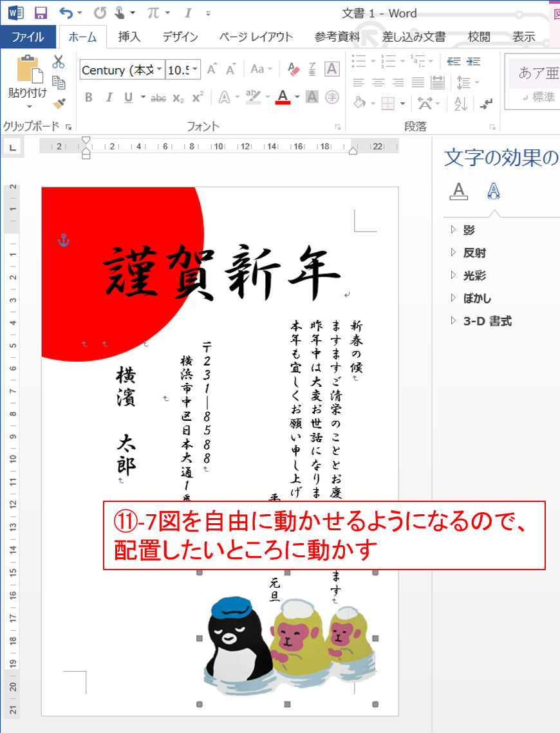Shrink font size with the smaller A icon
Viewport: 560px width, 733px height.
click(x=231, y=70)
